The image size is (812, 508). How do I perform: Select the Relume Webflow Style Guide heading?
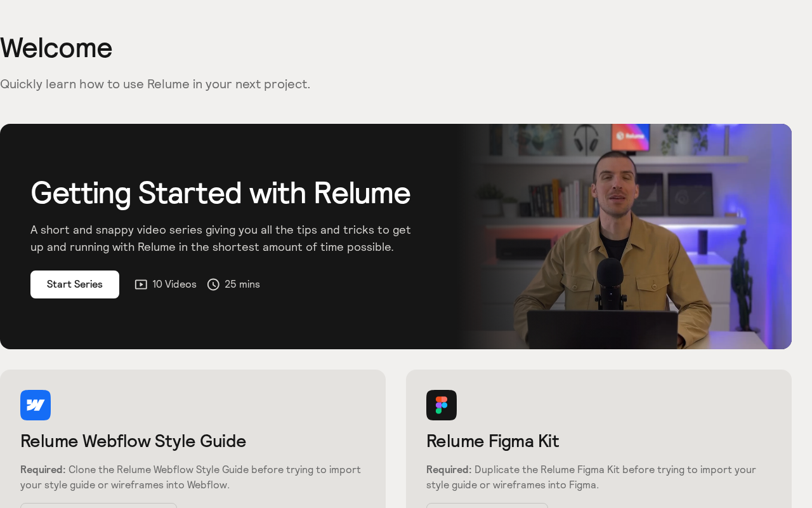133,441
